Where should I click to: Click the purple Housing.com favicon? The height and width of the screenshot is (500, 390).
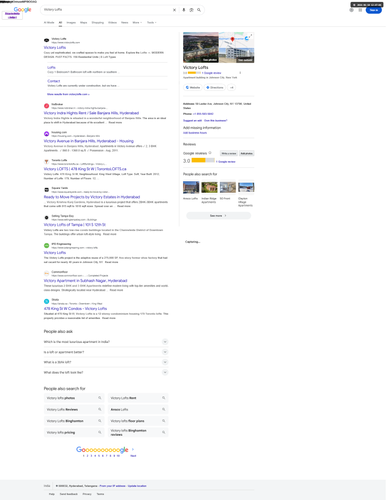(47, 134)
